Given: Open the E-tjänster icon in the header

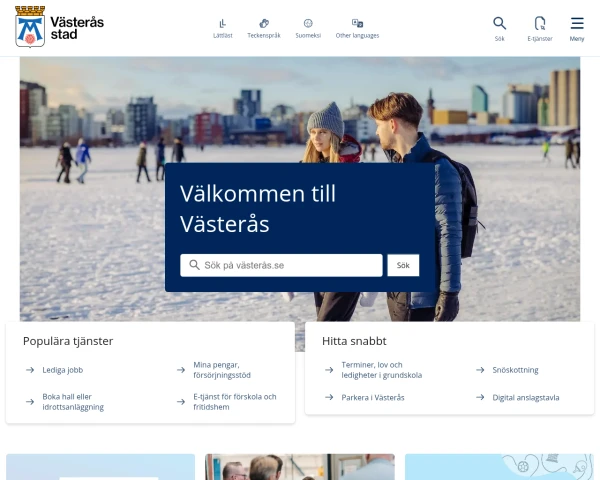Looking at the screenshot, I should tap(540, 23).
